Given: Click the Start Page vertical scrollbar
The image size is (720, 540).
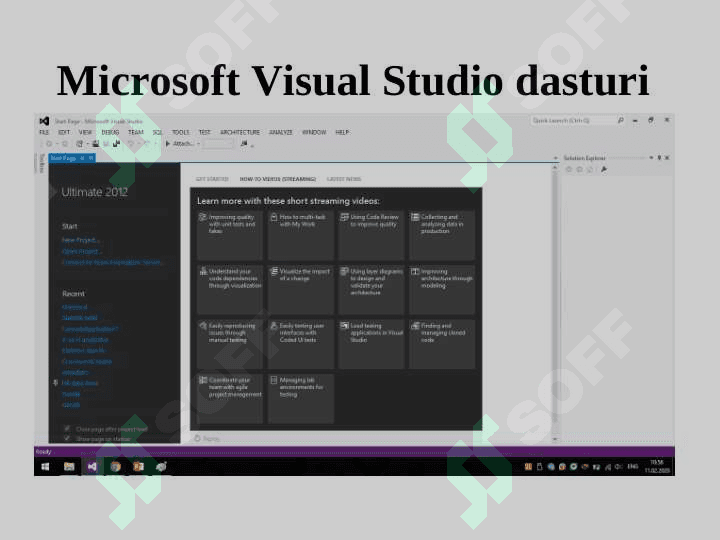Looking at the screenshot, I should [552, 300].
